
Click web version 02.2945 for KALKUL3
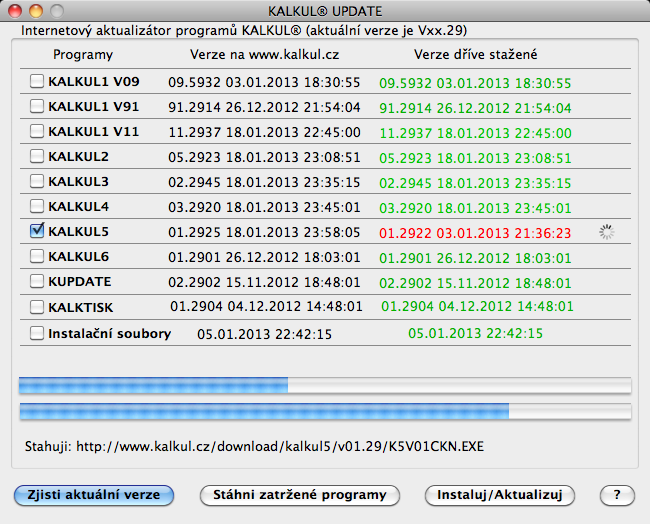coord(264,182)
